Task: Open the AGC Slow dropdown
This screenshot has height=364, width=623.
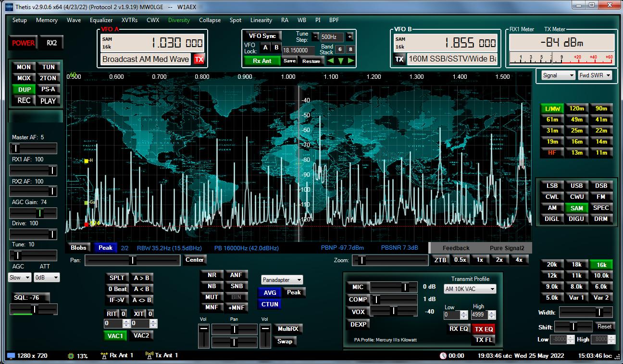Action: [x=20, y=278]
